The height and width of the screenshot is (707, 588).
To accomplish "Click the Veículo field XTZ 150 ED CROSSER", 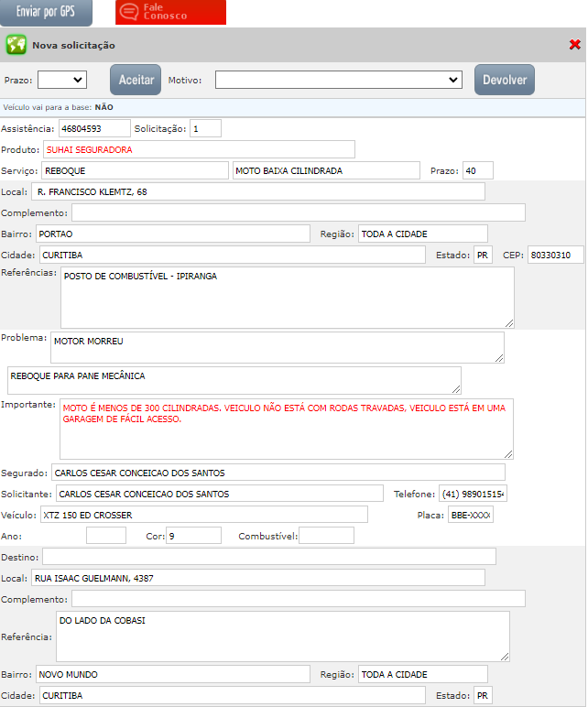I will [x=204, y=515].
